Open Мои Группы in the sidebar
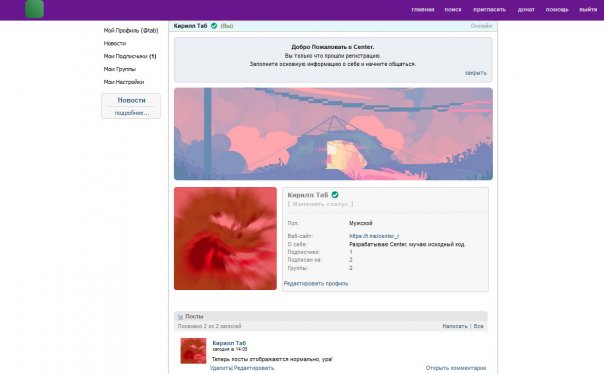The image size is (604, 374). pos(119,69)
